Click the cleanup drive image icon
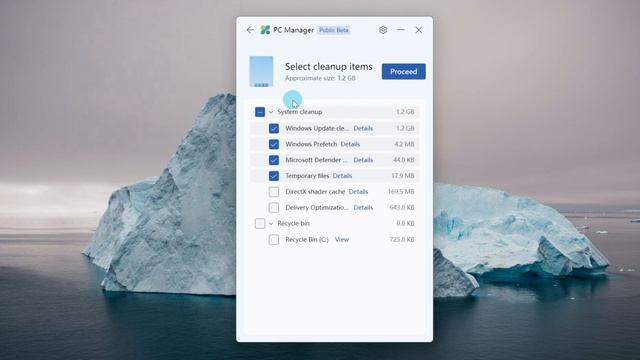The height and width of the screenshot is (360, 640). pyautogui.click(x=261, y=71)
